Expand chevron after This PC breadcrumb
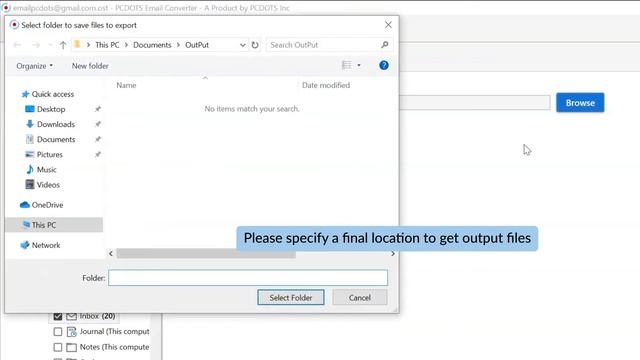This screenshot has height=360, width=640. [126, 45]
